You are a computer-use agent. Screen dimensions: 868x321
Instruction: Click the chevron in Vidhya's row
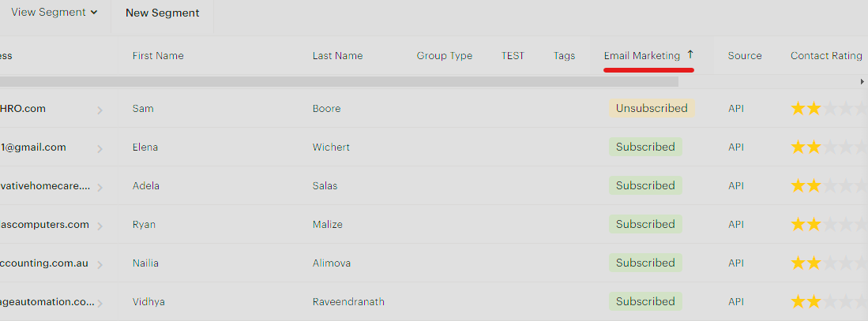[100, 303]
